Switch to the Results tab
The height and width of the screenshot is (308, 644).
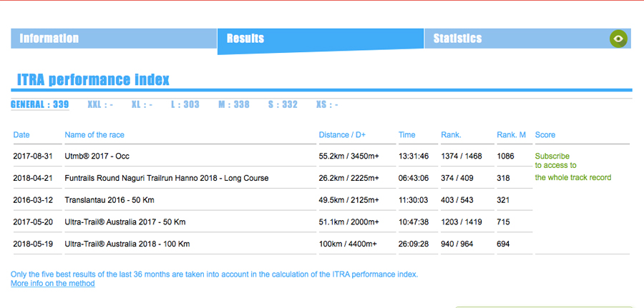click(245, 39)
